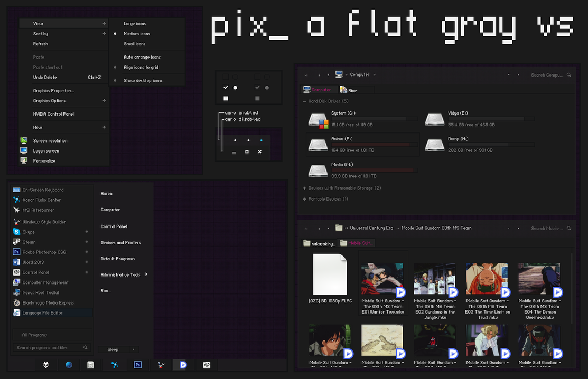The height and width of the screenshot is (379, 588).
Task: Click the Sleep button
Action: [113, 349]
